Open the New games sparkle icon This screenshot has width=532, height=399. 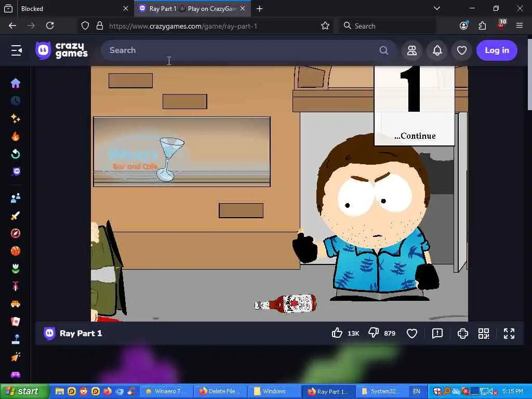coord(15,118)
